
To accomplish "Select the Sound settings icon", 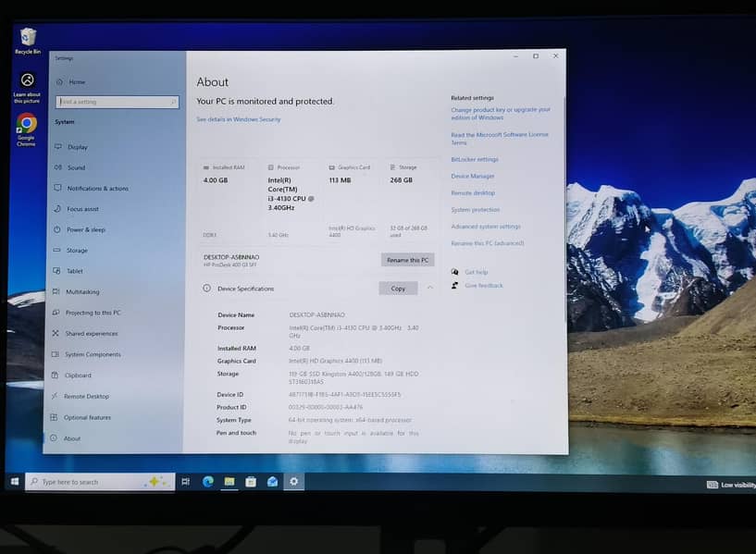I will 57,167.
